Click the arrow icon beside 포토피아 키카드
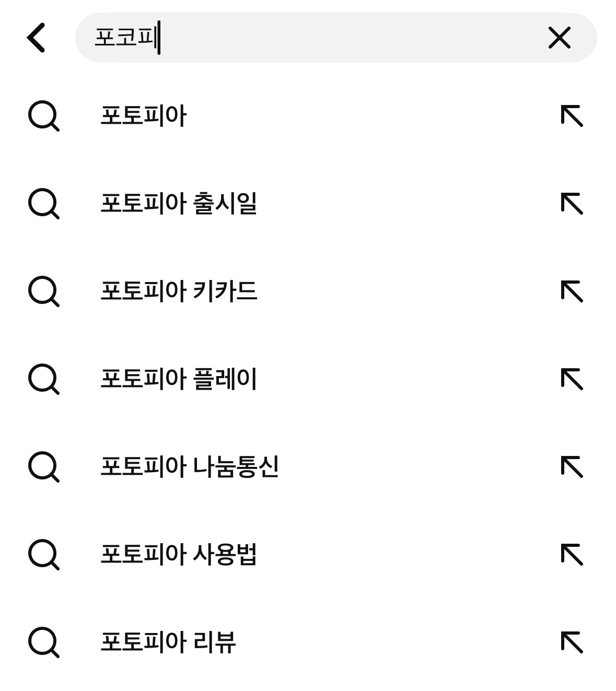 (572, 291)
